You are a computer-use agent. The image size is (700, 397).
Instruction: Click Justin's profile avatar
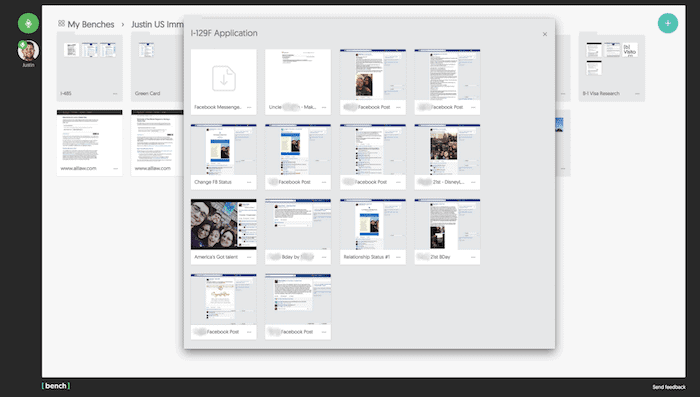click(x=28, y=51)
